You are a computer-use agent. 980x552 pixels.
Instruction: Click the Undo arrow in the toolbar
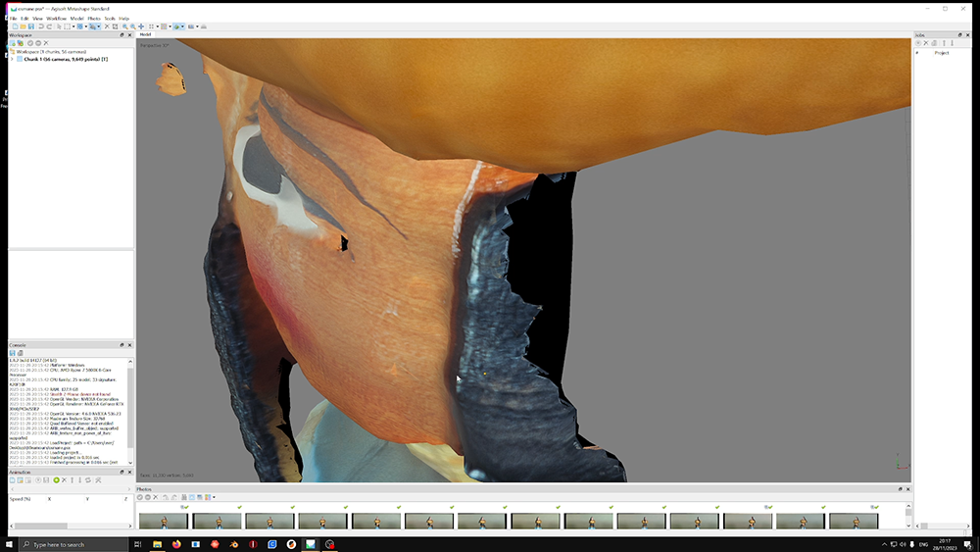(x=41, y=26)
